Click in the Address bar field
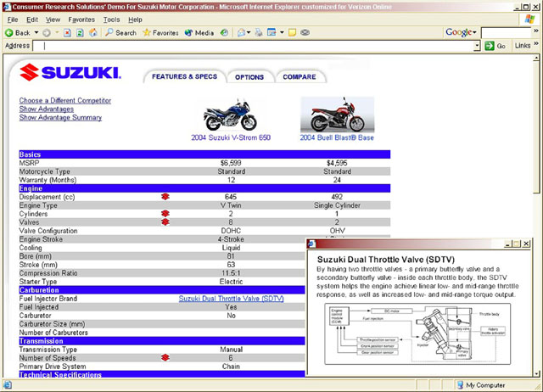543x392 pixels. pyautogui.click(x=254, y=46)
